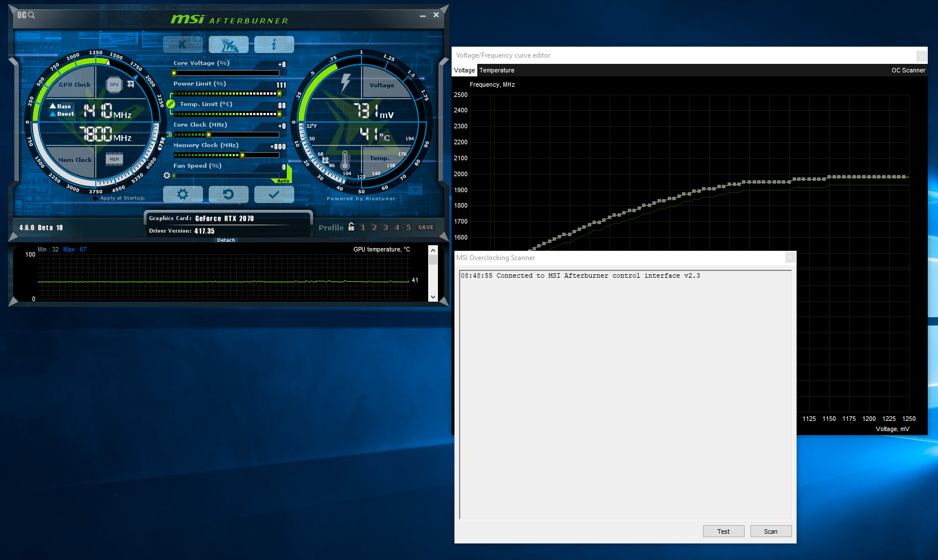Screen dimensions: 938x560
Task: Click the Memory Clock +800 value
Action: (278, 147)
